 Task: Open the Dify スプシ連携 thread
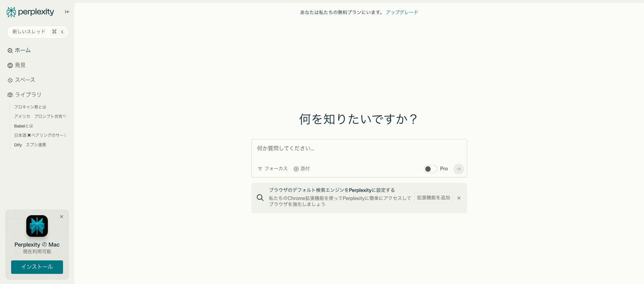(x=30, y=145)
